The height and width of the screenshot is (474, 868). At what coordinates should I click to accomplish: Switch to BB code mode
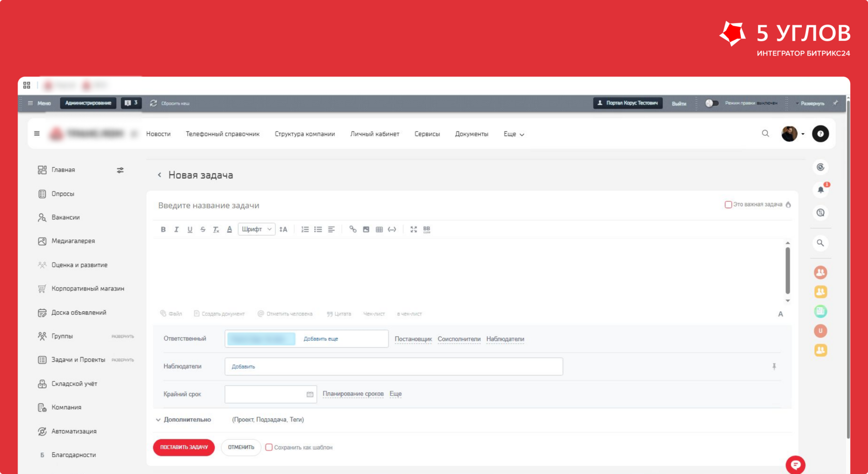[427, 229]
